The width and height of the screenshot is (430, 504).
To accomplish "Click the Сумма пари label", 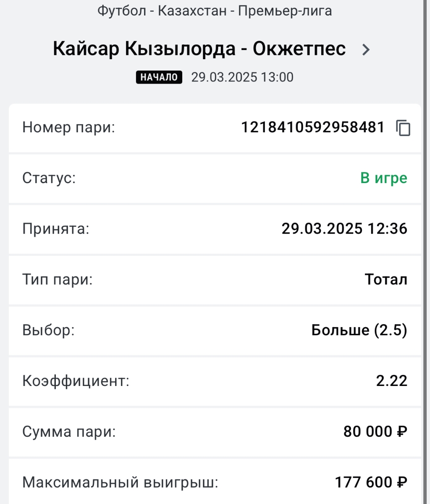I will click(x=69, y=432).
